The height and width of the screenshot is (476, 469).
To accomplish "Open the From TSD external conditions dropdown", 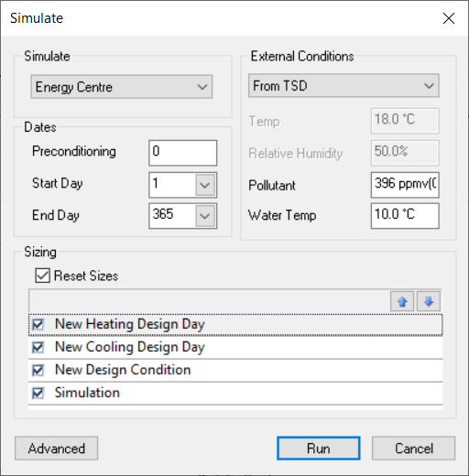I will pyautogui.click(x=344, y=86).
